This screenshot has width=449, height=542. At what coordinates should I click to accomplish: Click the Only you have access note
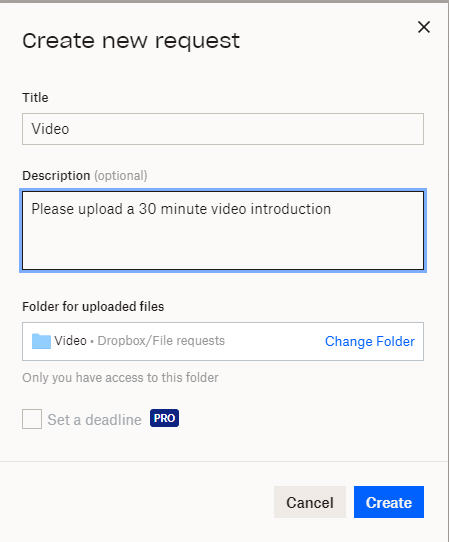[120, 377]
